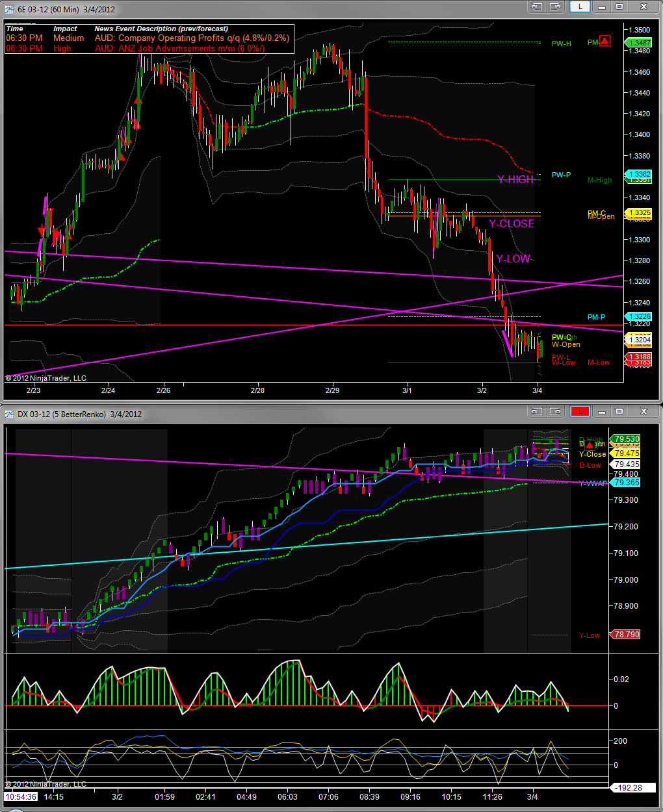Screen dimensions: 663x812
Task: Click the D-Low label on DX chart
Action: click(x=590, y=466)
